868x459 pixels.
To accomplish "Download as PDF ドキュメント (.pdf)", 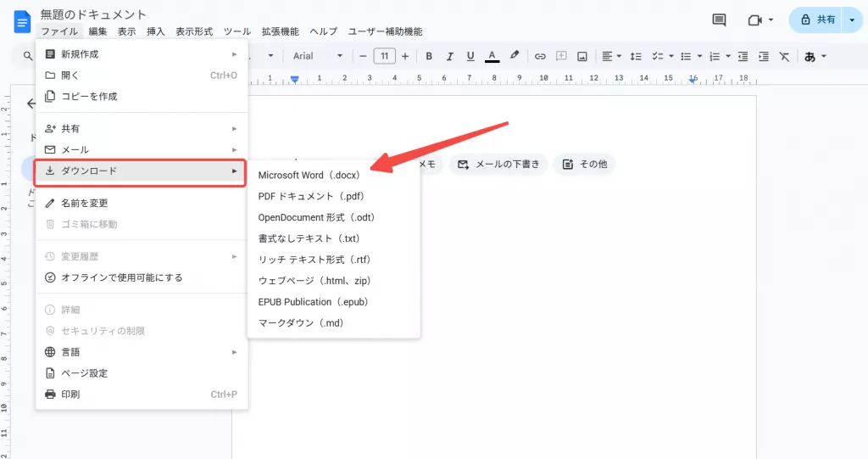I will coord(334,196).
